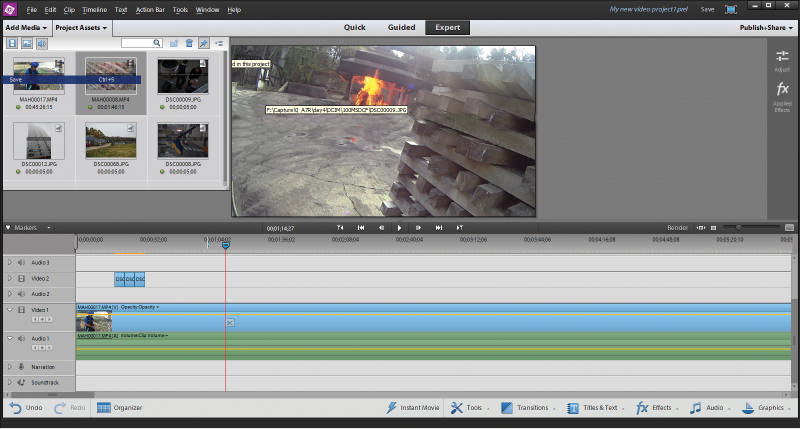The height and width of the screenshot is (429, 800).
Task: Open the Titles & Text panel
Action: pyautogui.click(x=595, y=408)
